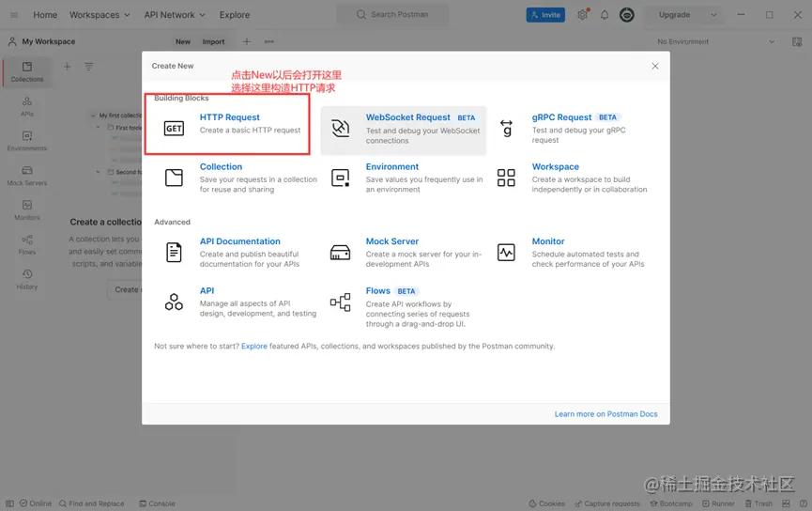Open the collections filter icon

pyautogui.click(x=89, y=67)
